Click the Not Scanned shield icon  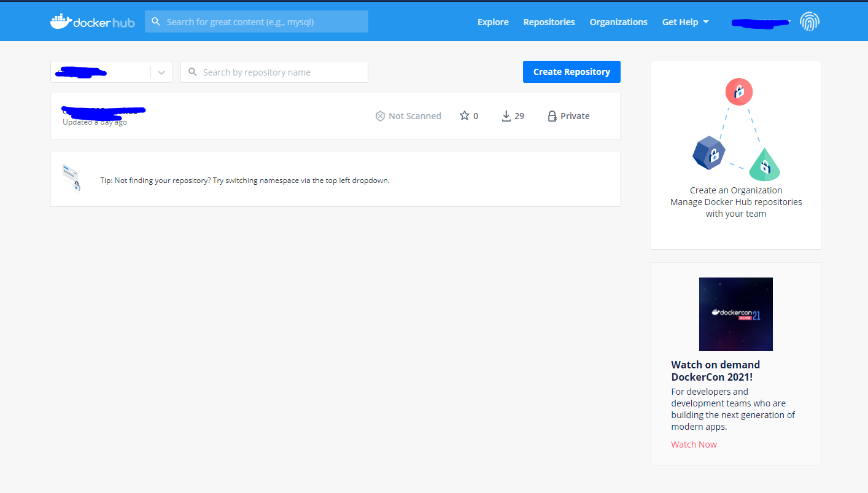(380, 116)
